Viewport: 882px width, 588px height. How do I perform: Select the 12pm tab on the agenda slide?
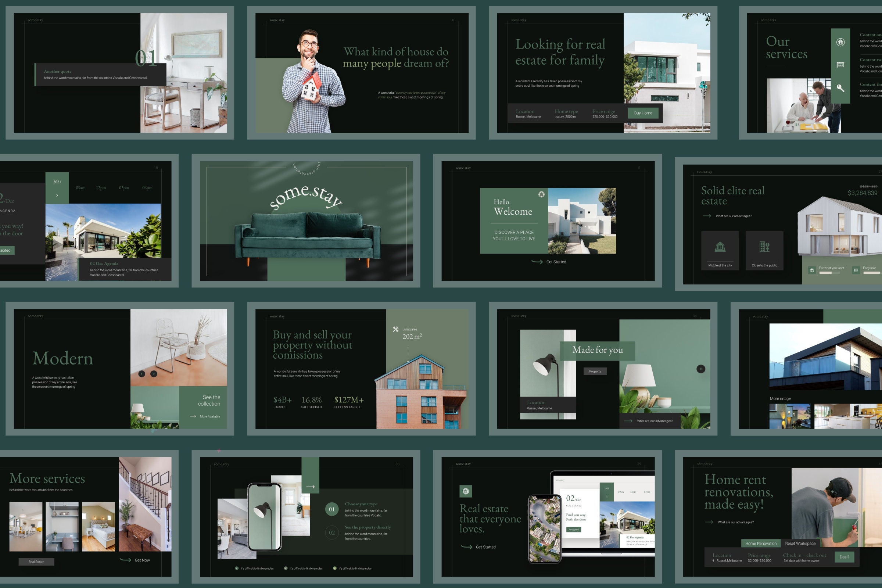101,188
